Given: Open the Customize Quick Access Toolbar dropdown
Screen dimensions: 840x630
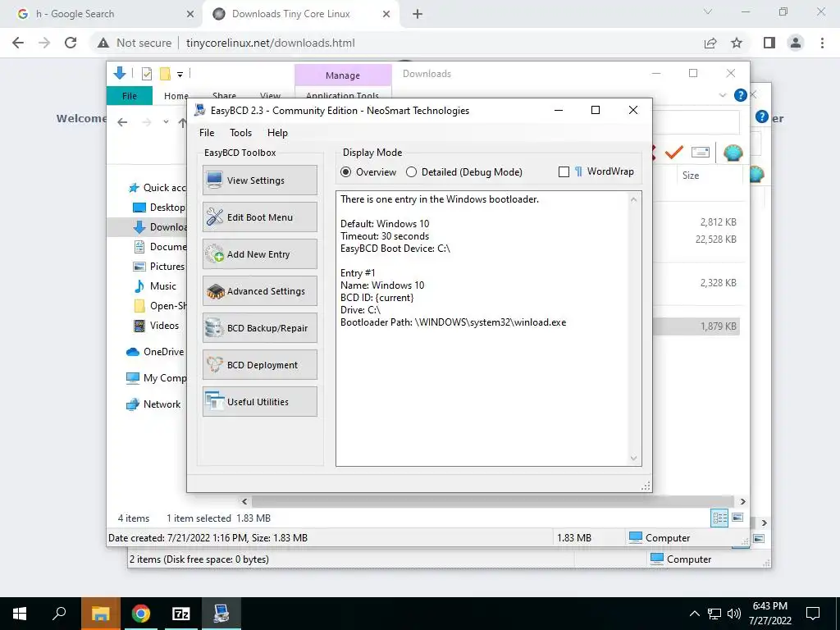Looking at the screenshot, I should [x=180, y=74].
